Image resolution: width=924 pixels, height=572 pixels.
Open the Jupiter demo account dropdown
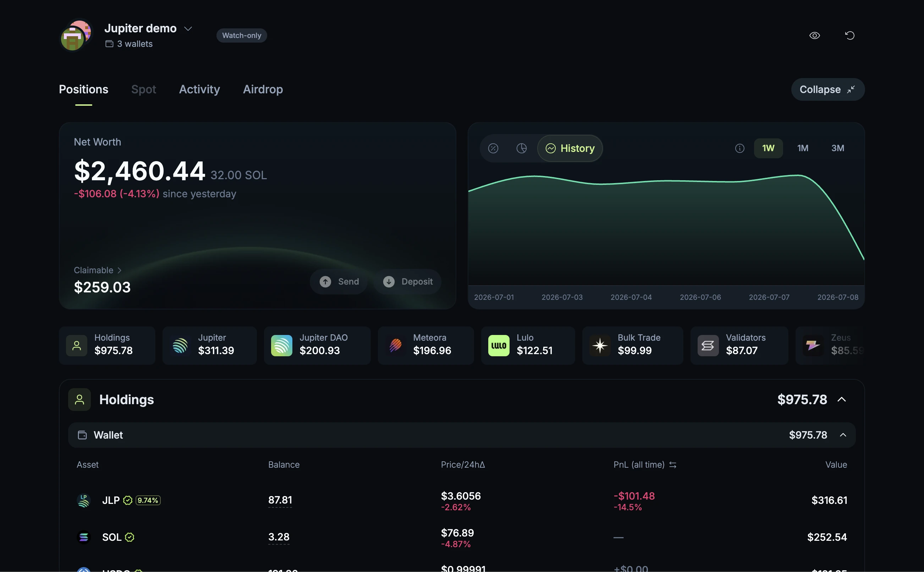click(188, 29)
